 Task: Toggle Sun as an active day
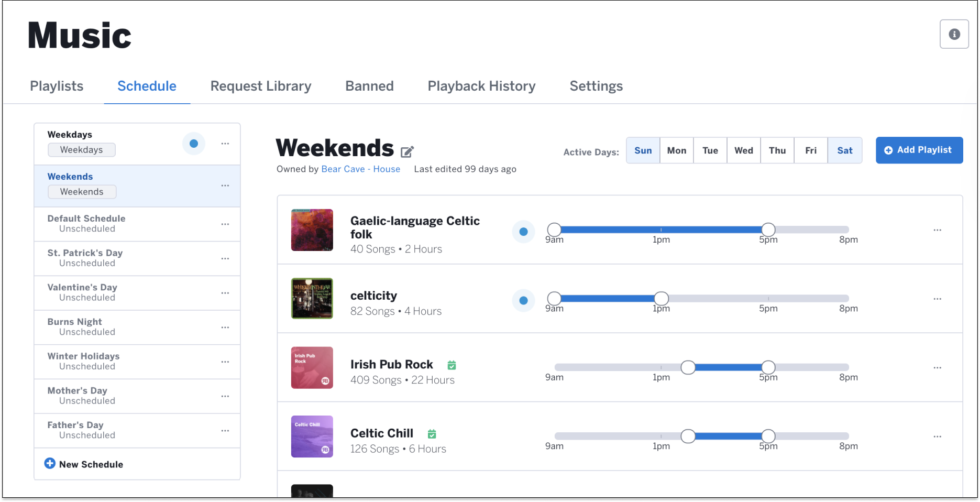point(643,150)
